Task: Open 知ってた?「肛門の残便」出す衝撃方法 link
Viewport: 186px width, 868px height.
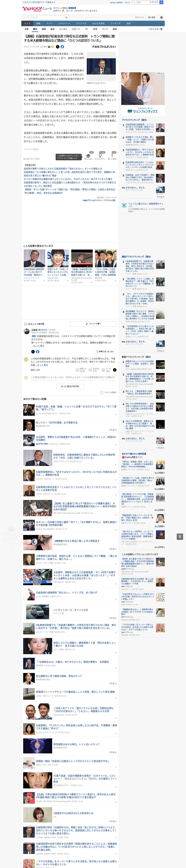Action: [56, 423]
